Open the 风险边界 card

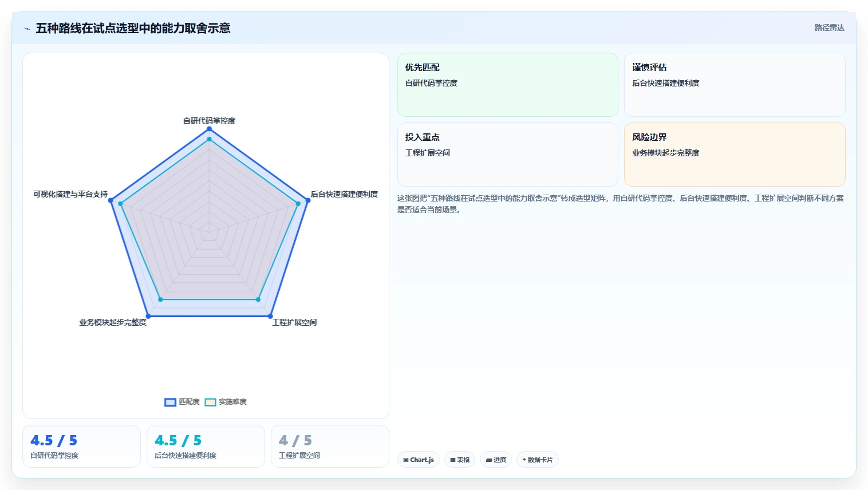(x=735, y=155)
